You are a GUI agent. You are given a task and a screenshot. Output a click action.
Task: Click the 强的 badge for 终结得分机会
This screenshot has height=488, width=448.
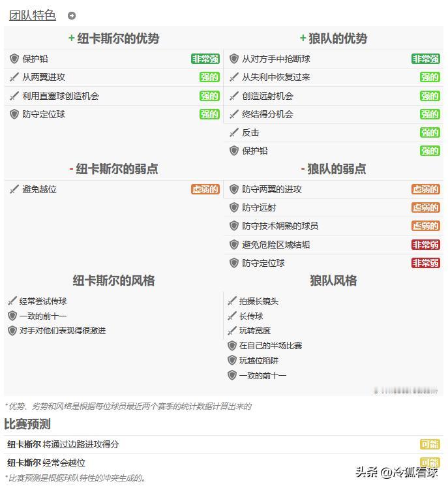point(430,114)
